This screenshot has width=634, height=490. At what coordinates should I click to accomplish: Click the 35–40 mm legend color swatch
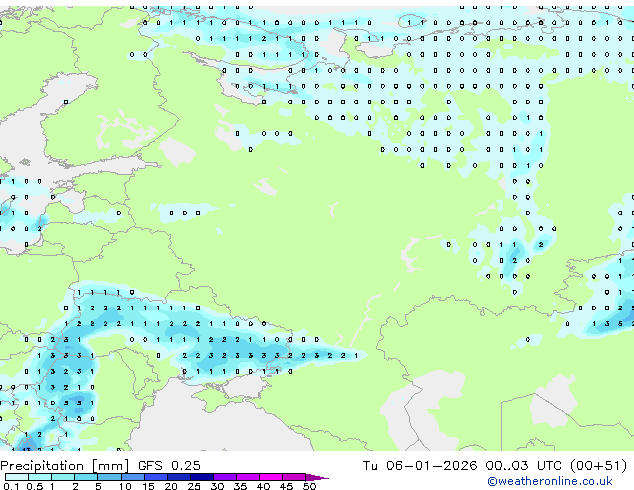[x=248, y=477]
